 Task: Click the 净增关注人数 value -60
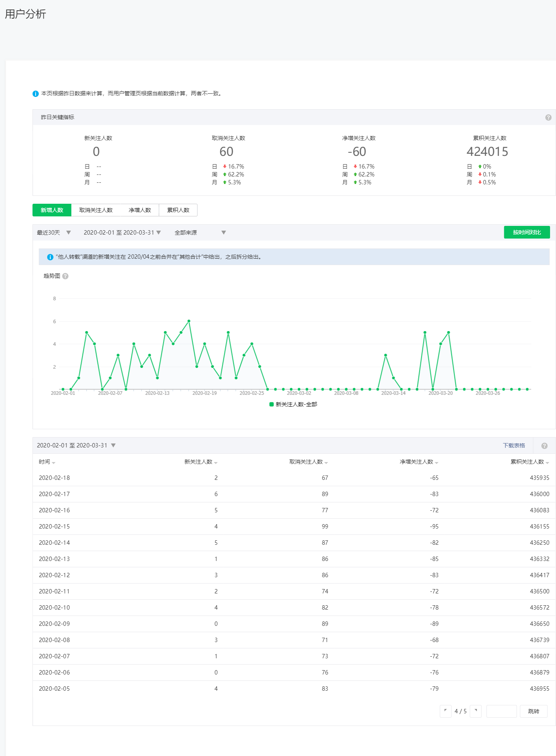coord(357,152)
